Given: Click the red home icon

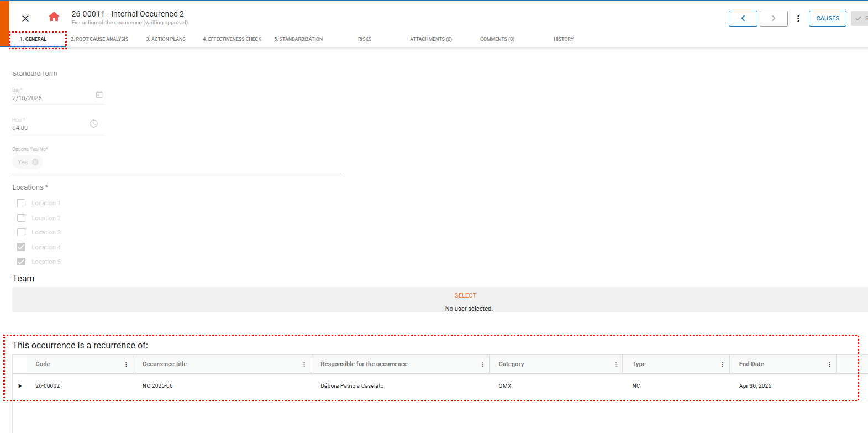Looking at the screenshot, I should coord(54,17).
